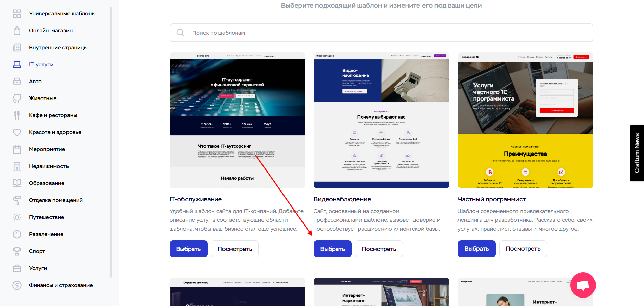
Task: Click the Travel sun icon
Action: (x=17, y=217)
